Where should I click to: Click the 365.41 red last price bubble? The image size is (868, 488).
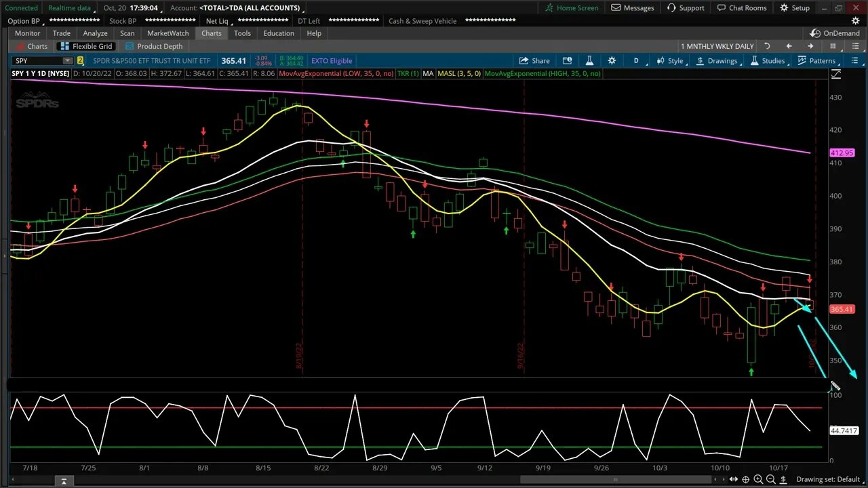(841, 309)
